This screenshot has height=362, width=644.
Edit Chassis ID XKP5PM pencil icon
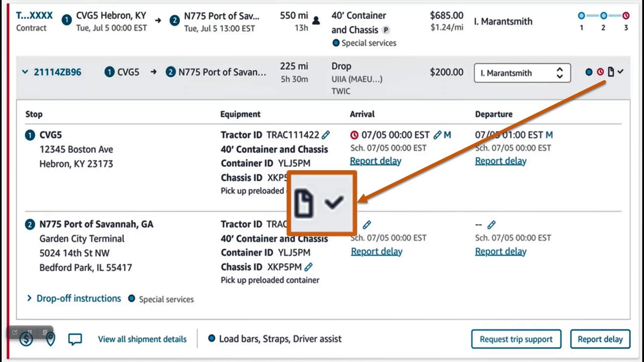click(x=309, y=267)
